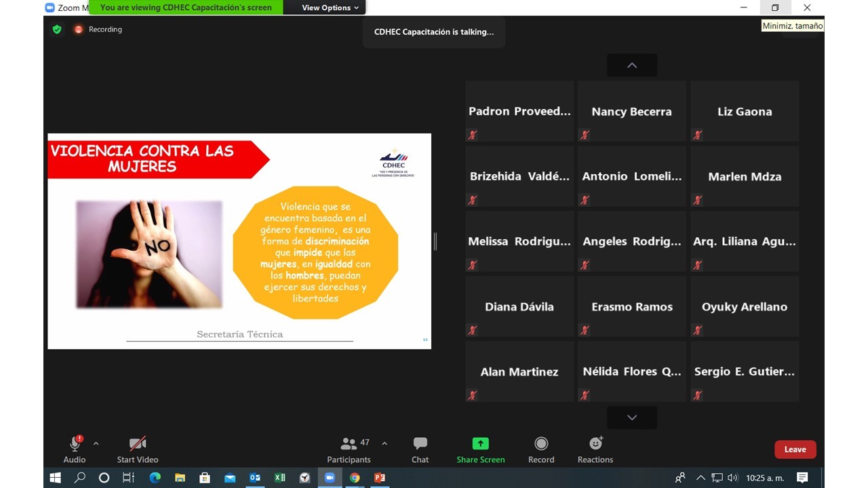Open the Participants list
The width and height of the screenshot is (868, 488).
(x=349, y=449)
